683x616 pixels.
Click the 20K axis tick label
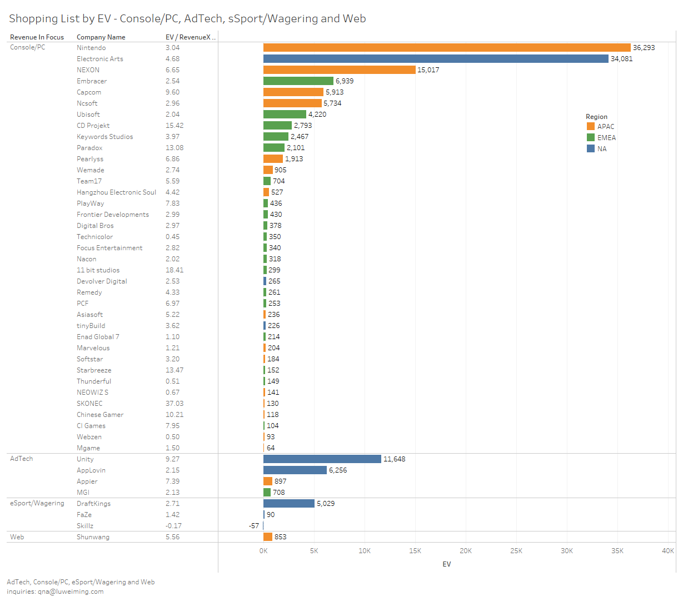(466, 551)
